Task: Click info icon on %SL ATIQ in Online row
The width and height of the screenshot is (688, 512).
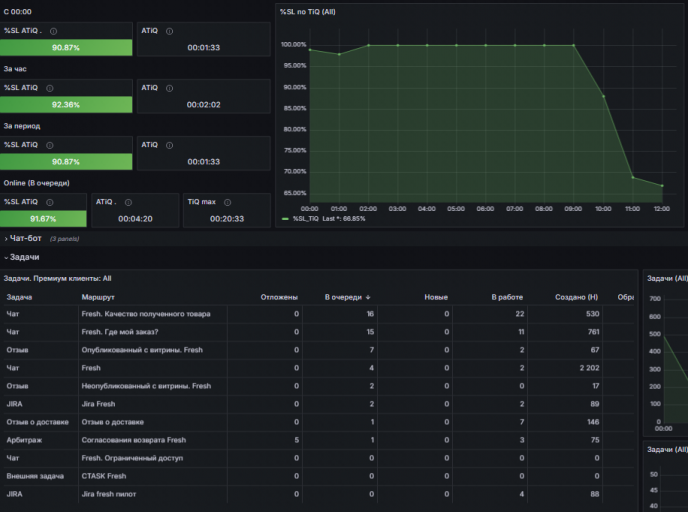Action: tap(49, 202)
